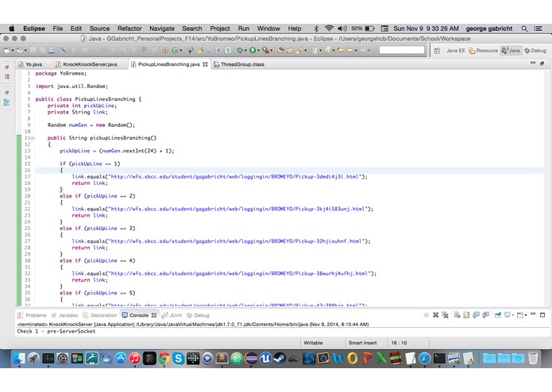
Task: Click the Wi-Fi status icon
Action: coord(329,29)
